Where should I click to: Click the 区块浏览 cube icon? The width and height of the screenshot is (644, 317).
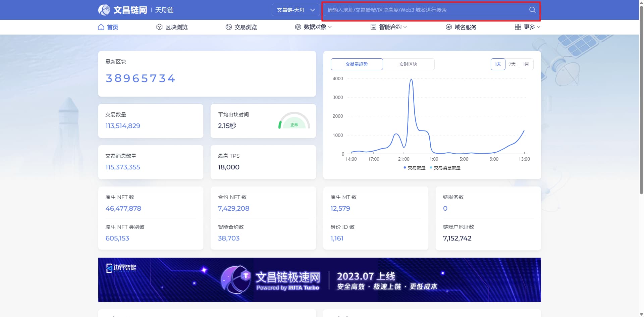tap(159, 27)
